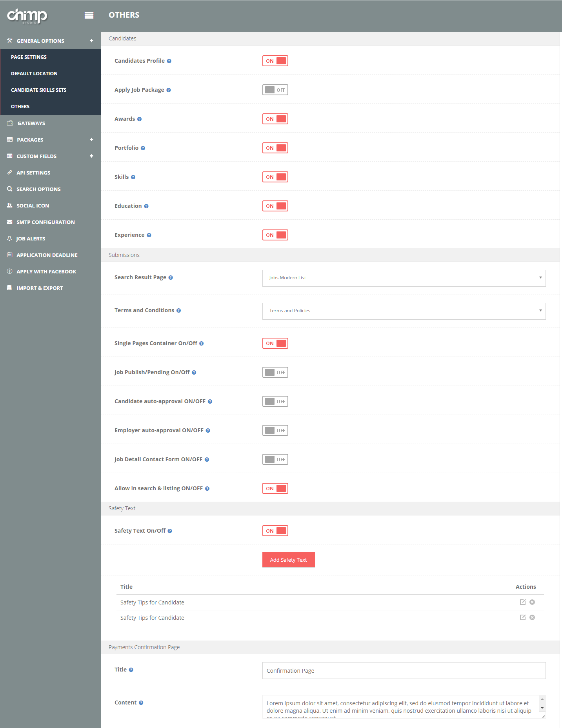Click the Content textarea scroll-down arrow

pos(542,708)
